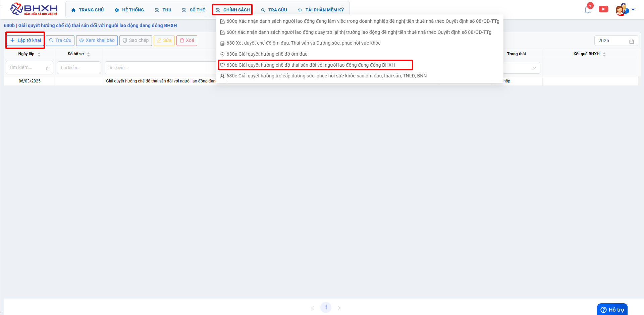Go to next page arrow
The image size is (644, 315).
(339, 308)
